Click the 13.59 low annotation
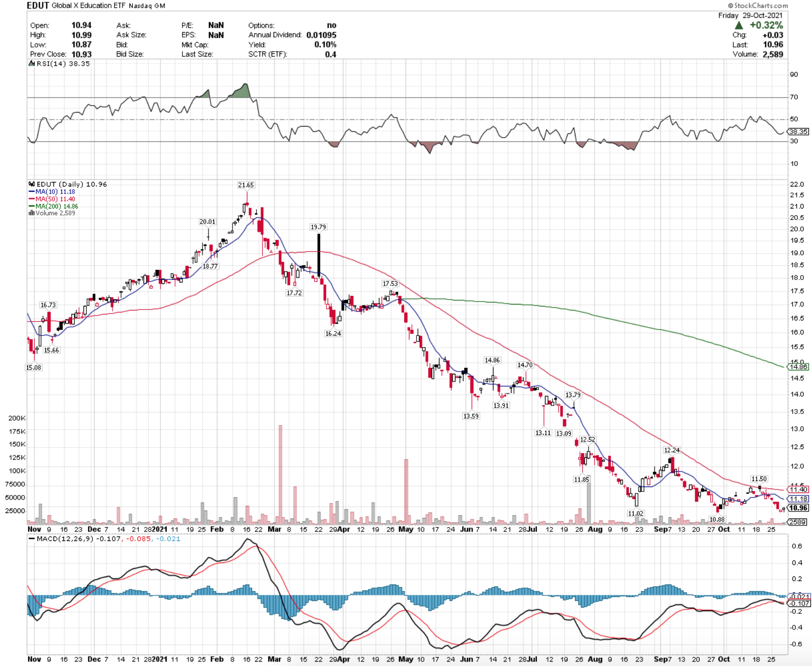The height and width of the screenshot is (666, 812). click(x=471, y=416)
